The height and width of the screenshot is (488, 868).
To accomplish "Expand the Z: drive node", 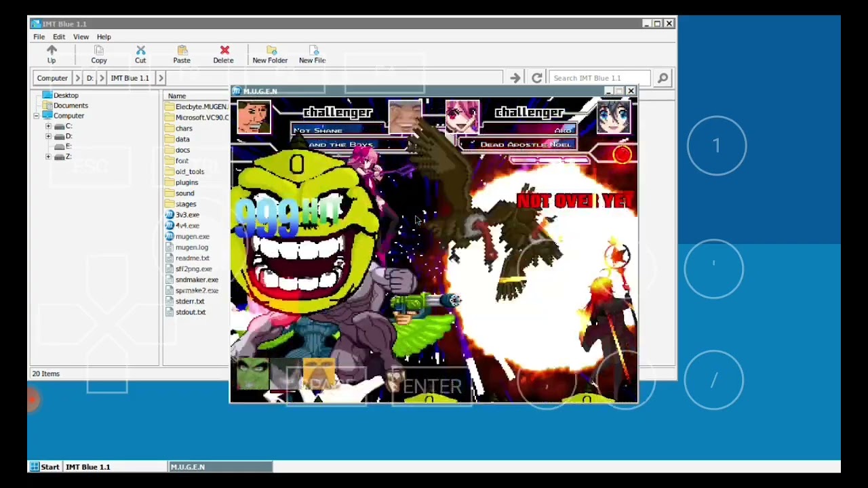I will (48, 157).
